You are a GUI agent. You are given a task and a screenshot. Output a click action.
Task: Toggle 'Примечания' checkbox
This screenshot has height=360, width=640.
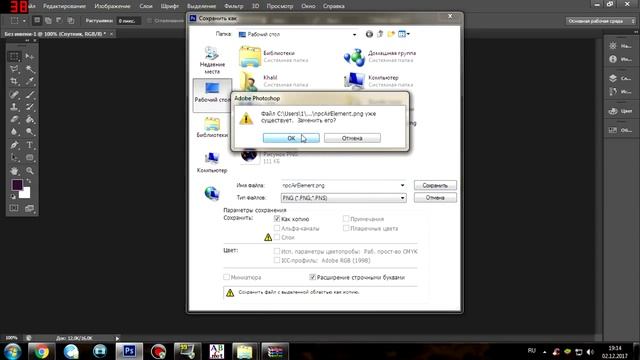pos(346,219)
